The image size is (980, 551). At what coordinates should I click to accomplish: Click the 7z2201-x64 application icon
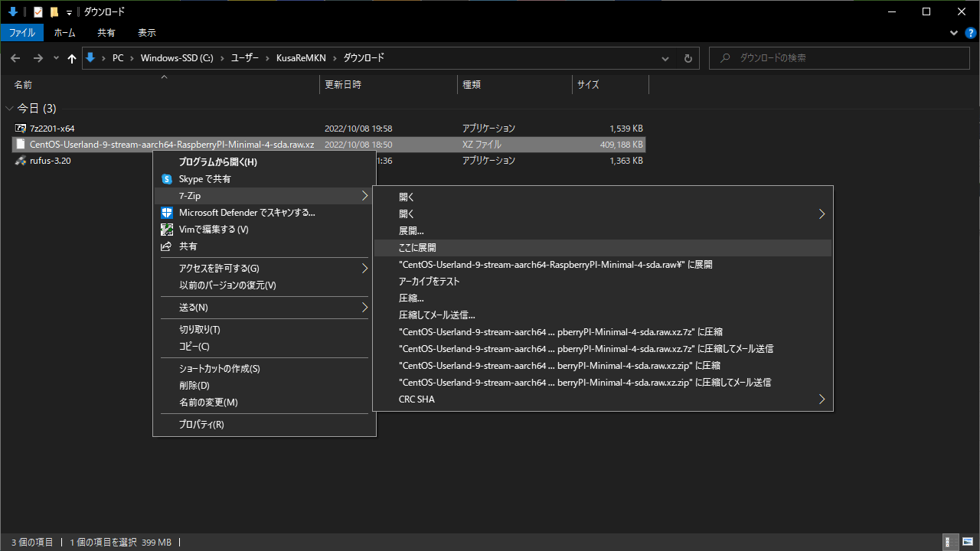coord(21,129)
